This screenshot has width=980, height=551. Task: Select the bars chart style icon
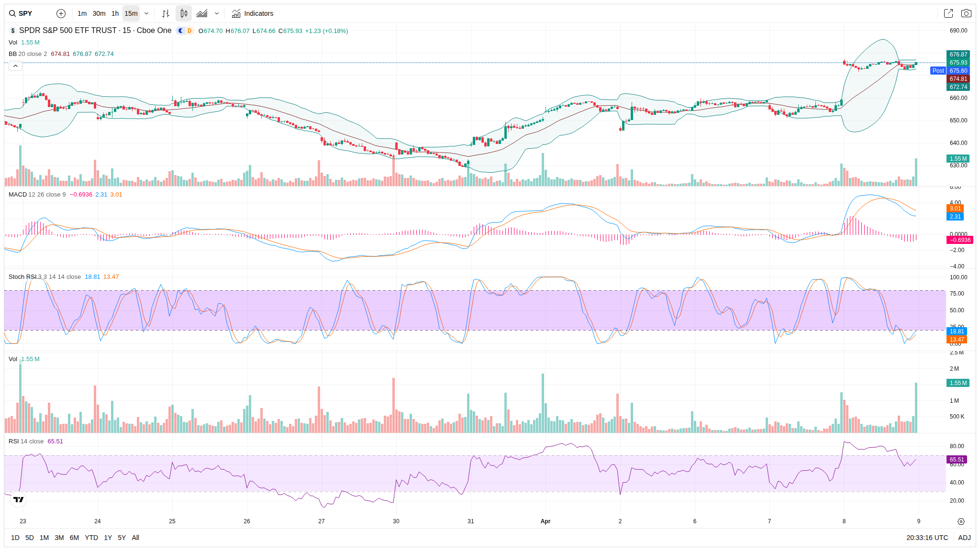[166, 13]
